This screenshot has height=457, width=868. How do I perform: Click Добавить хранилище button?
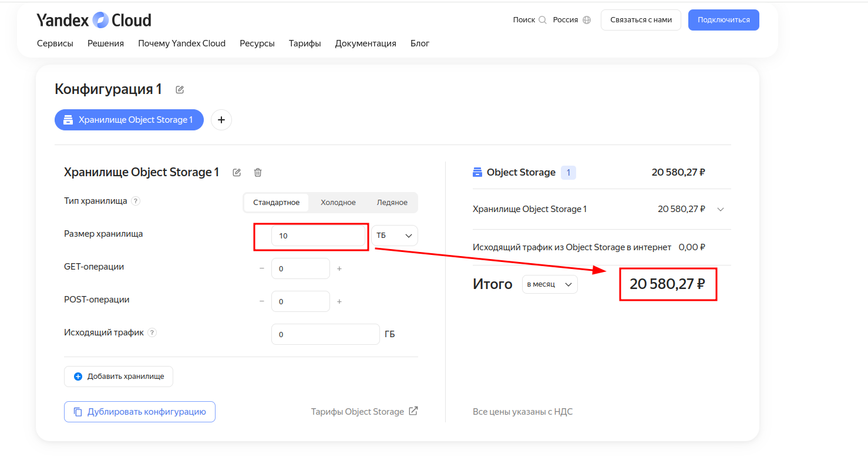tap(119, 377)
